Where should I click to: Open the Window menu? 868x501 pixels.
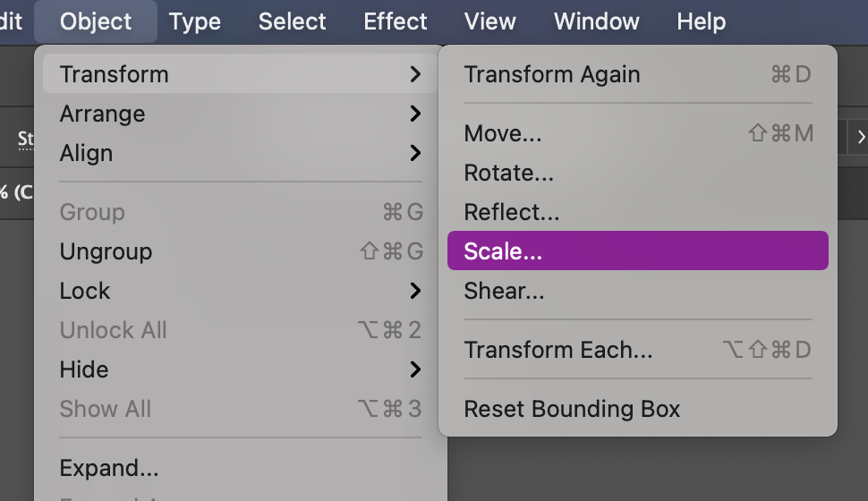596,21
